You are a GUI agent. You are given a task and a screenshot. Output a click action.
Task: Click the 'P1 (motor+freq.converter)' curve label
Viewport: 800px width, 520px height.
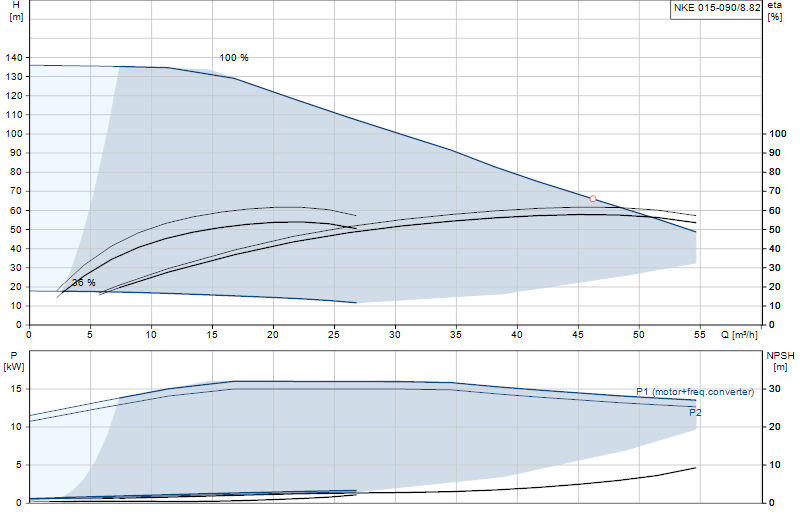[695, 391]
